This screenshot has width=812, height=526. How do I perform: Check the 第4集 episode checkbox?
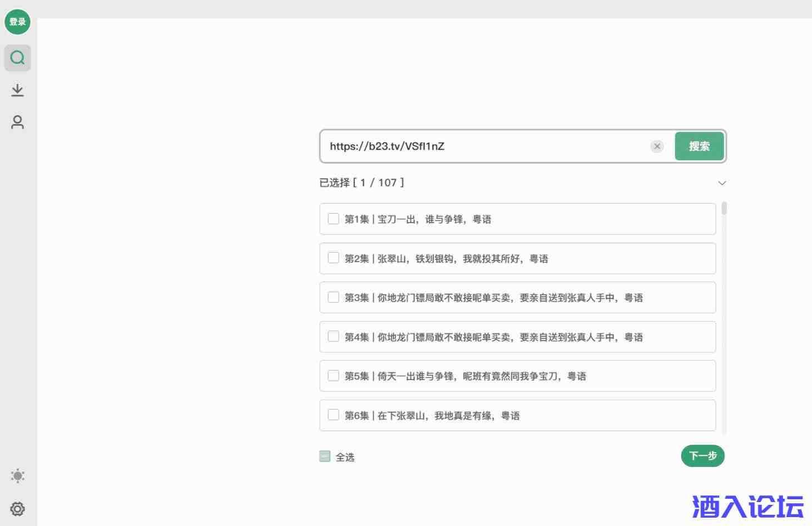334,336
